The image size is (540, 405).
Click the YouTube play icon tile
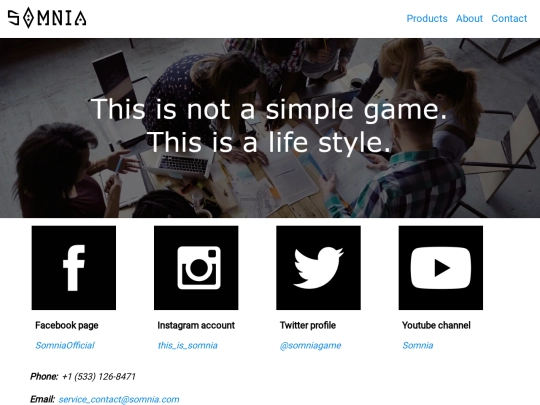tap(441, 268)
